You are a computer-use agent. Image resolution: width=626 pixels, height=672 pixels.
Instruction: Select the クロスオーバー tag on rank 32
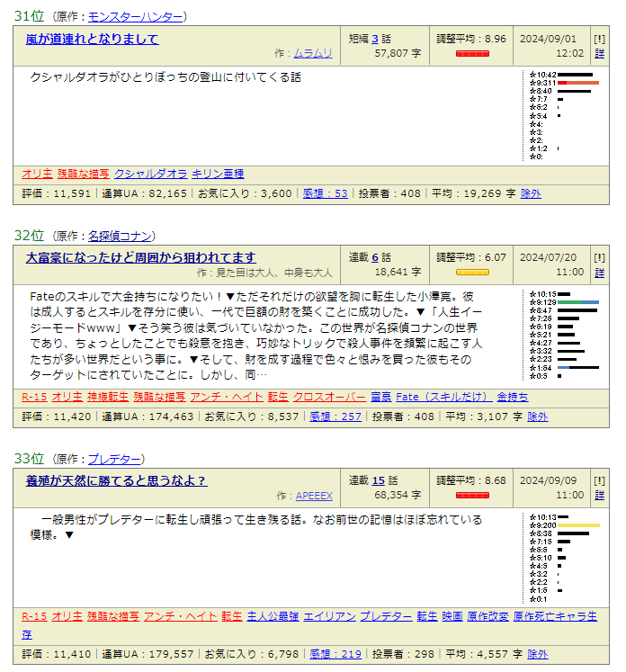[x=329, y=397]
